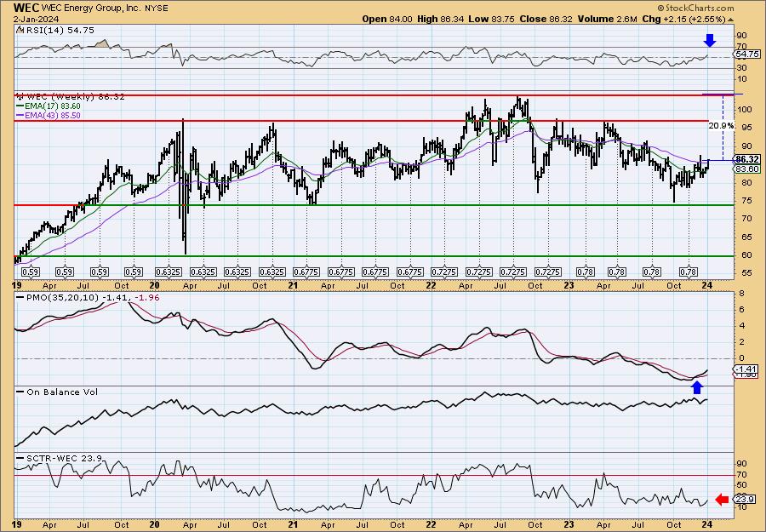Image resolution: width=766 pixels, height=532 pixels.
Task: Click the 83.60 EMA tag on price axis
Action: point(747,169)
